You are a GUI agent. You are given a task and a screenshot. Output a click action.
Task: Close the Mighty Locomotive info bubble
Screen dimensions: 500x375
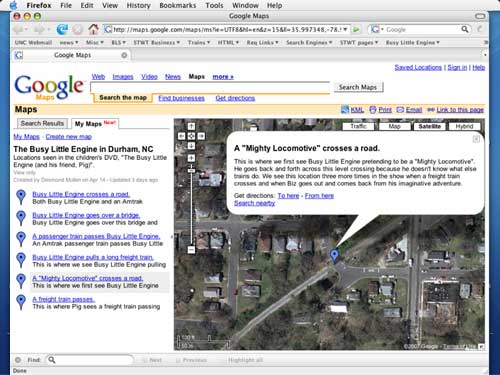[476, 139]
